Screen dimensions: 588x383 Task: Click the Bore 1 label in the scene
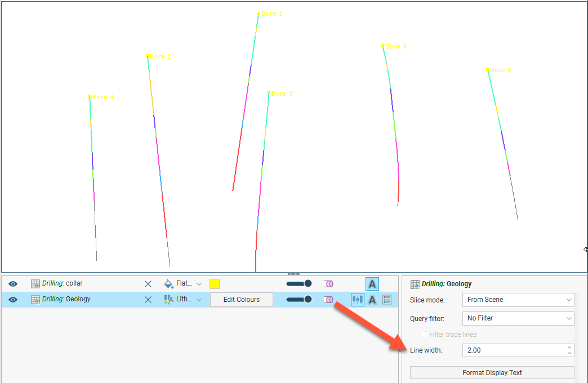(271, 14)
